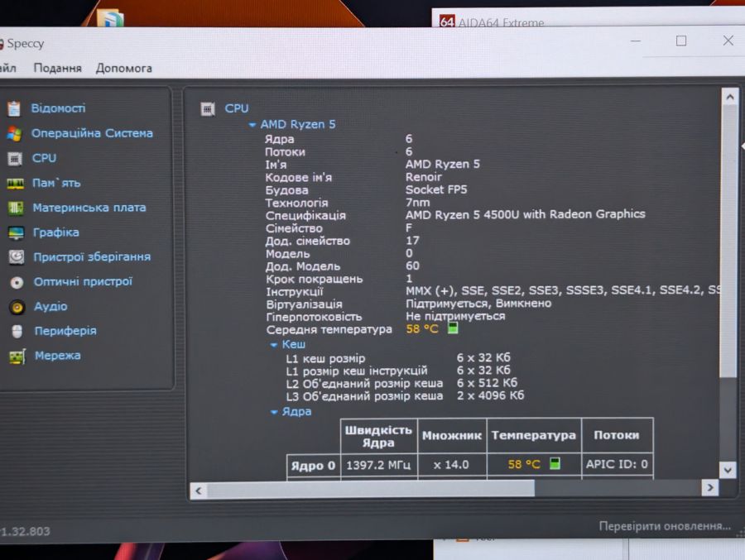Collapse the AMD Ryzen 5 tree node
This screenshot has height=560, width=745.
[x=252, y=125]
